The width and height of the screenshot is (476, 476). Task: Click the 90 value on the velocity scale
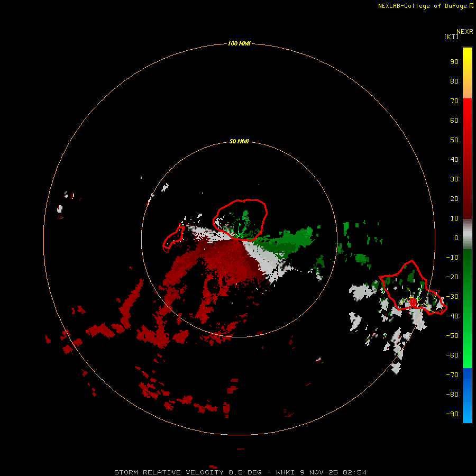tap(454, 62)
